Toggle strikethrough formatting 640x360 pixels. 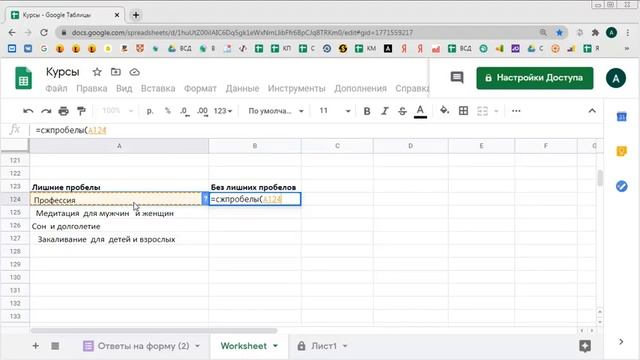[x=402, y=111]
